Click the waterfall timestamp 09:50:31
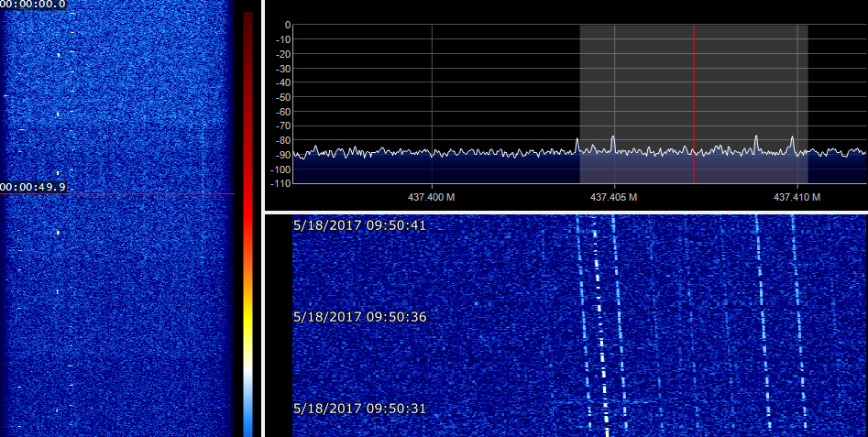This screenshot has height=437, width=868. pyautogui.click(x=360, y=409)
